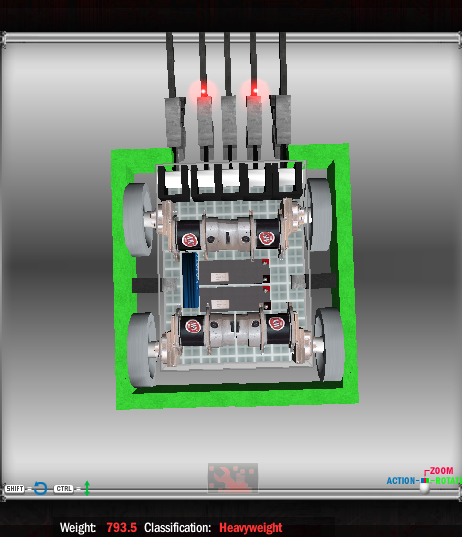
Task: Click the red ZOOM label
Action: [x=441, y=471]
